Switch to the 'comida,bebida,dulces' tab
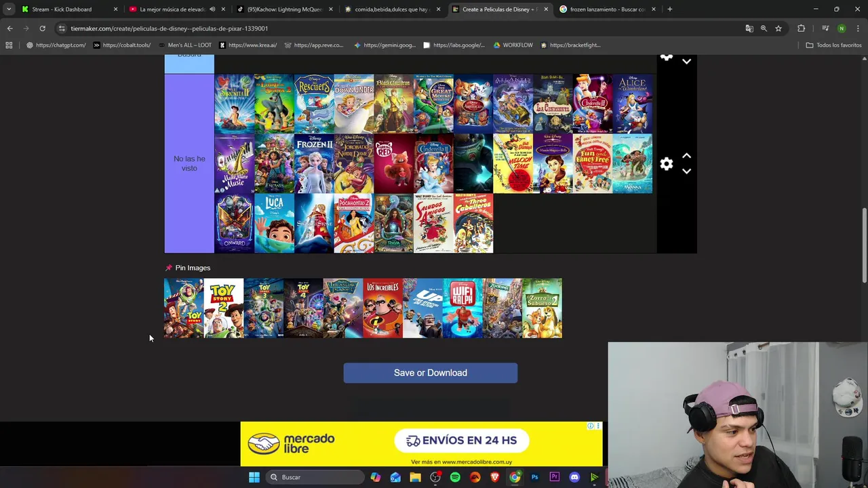This screenshot has height=488, width=868. tap(392, 9)
